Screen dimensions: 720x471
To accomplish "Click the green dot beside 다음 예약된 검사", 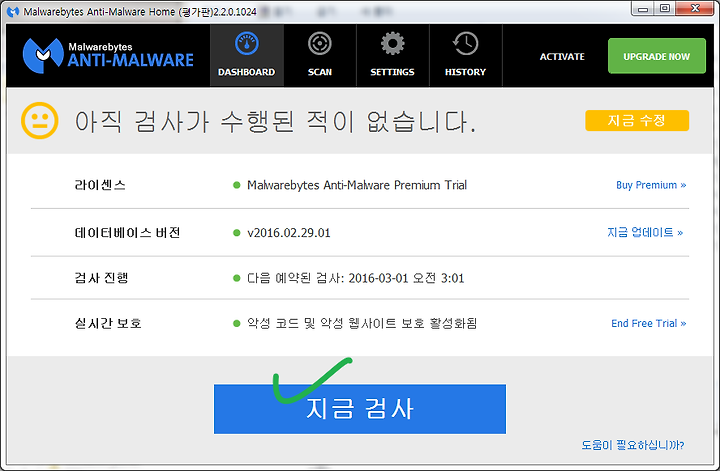I will coord(237,278).
